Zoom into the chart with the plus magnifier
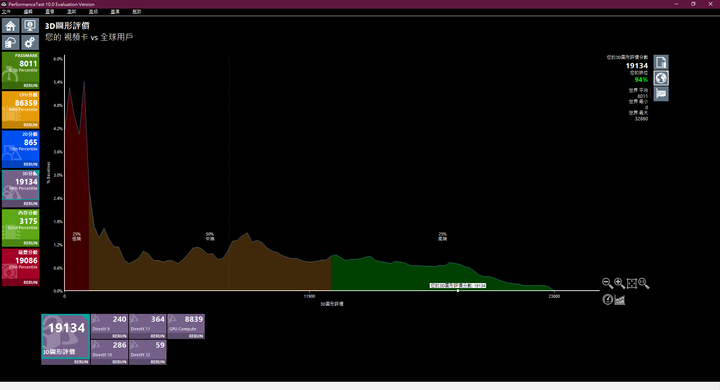The height and width of the screenshot is (390, 720). click(619, 283)
